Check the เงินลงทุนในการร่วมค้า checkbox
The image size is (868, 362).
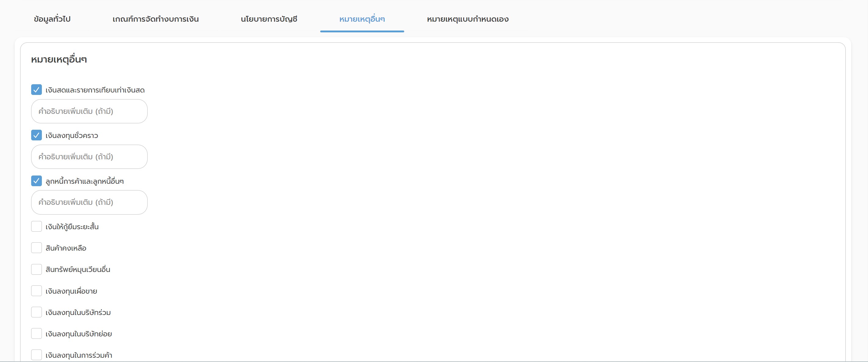(x=36, y=355)
